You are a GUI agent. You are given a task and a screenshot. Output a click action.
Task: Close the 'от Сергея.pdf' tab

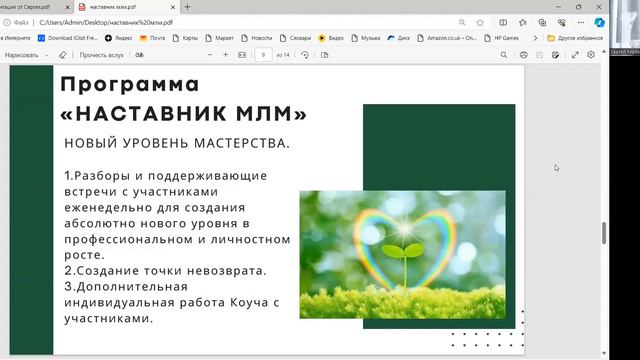(x=68, y=7)
